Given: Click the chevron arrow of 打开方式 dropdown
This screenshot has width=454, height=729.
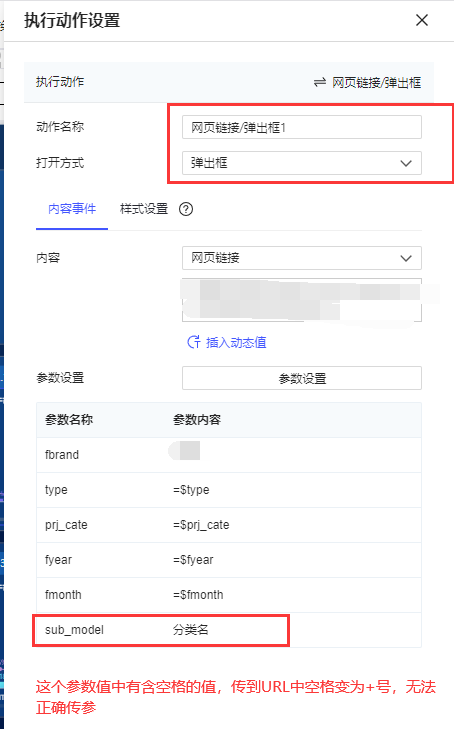Looking at the screenshot, I should [406, 164].
